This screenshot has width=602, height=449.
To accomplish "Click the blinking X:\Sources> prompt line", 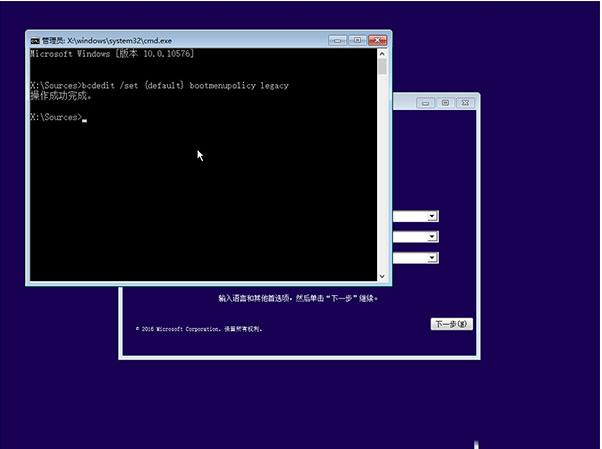I will 58,118.
